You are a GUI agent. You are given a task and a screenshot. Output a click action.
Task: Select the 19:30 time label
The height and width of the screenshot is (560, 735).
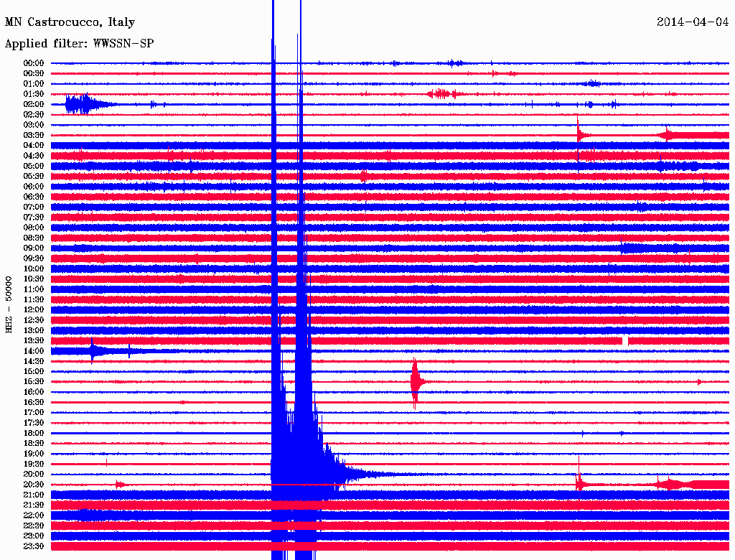point(34,464)
